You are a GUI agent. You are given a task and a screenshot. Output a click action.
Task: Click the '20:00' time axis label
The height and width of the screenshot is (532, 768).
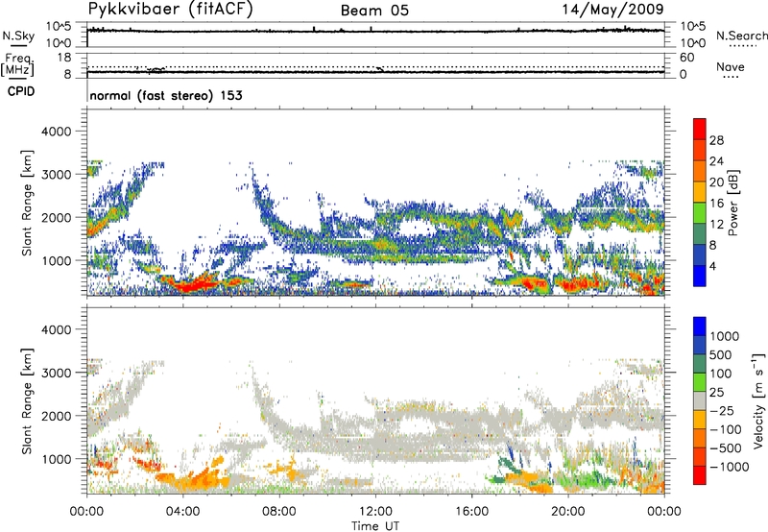coord(568,512)
